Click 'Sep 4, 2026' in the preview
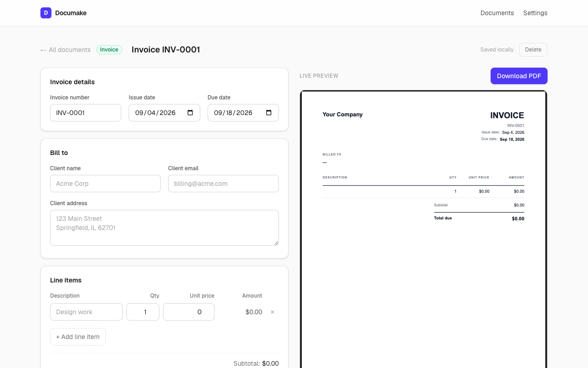Screen dimensions: 588x368 click(513, 132)
